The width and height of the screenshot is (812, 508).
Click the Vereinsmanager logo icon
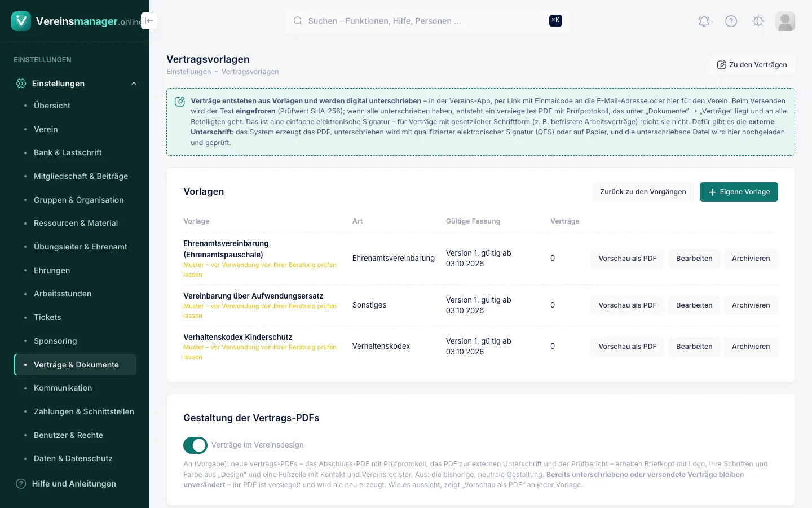click(x=21, y=21)
